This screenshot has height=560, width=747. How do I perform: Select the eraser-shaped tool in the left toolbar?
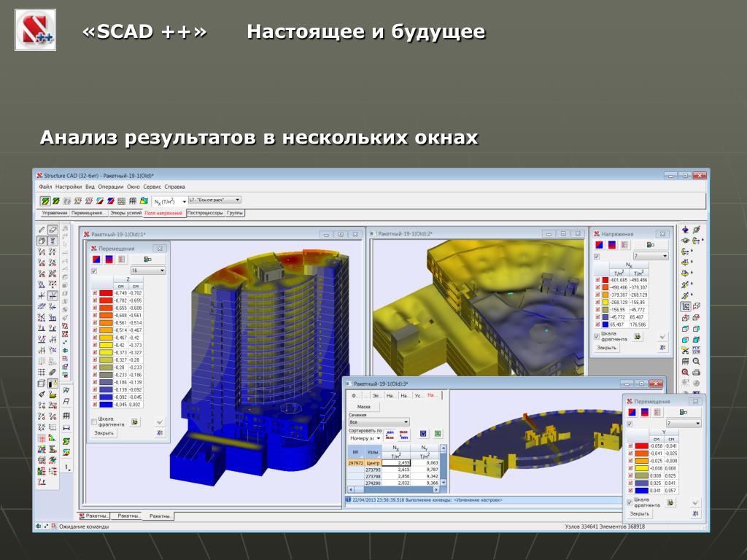point(53,230)
